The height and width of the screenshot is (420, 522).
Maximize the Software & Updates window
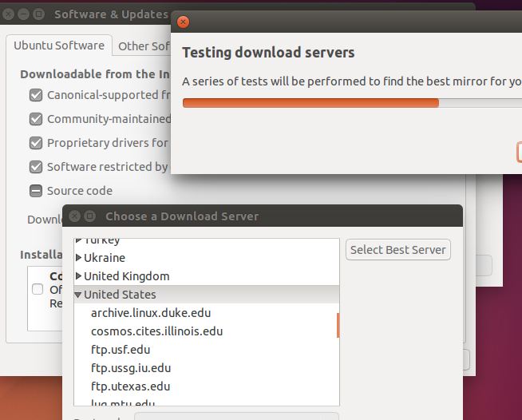[x=39, y=14]
